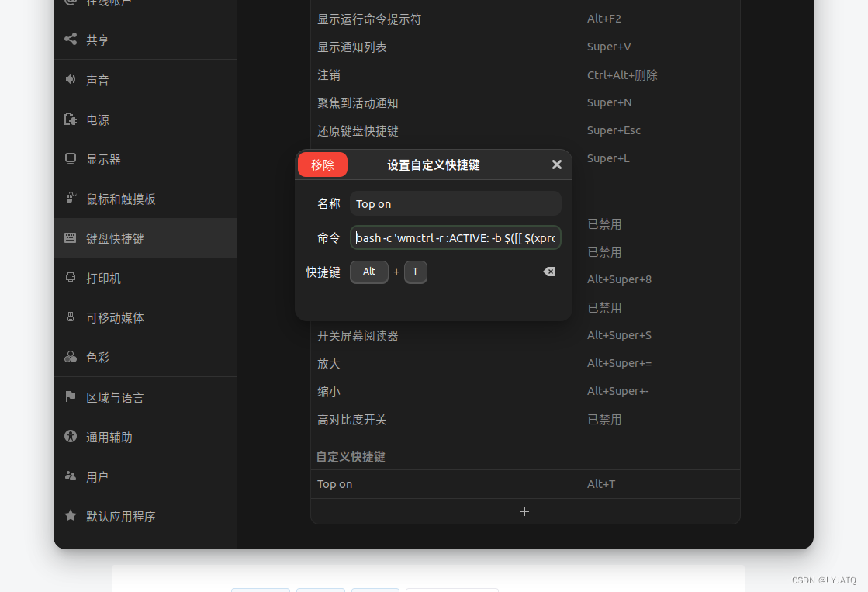The image size is (868, 592).
Task: Click the red 移除 (Remove) button
Action: (322, 164)
